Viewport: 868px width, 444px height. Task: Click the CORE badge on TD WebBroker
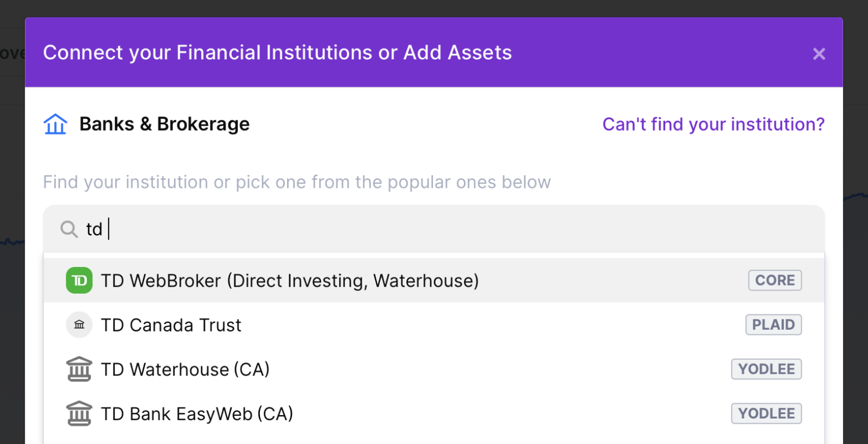[775, 281]
